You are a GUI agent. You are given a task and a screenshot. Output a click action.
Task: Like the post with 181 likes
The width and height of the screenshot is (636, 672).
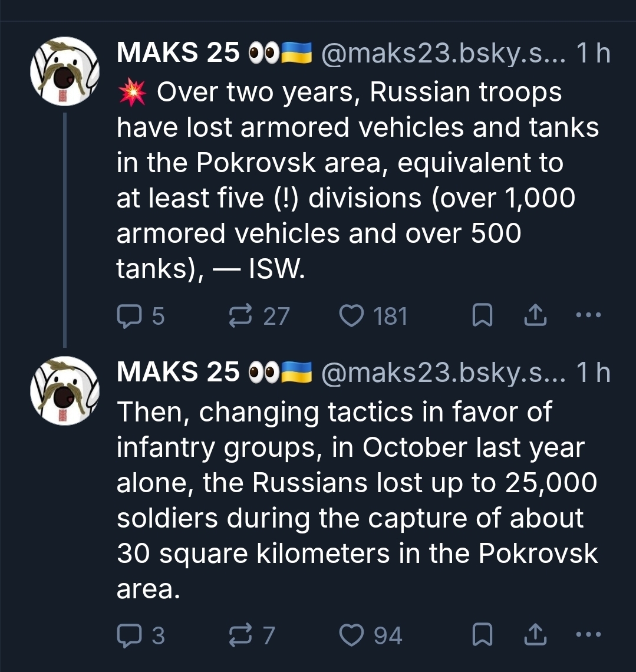tap(352, 317)
